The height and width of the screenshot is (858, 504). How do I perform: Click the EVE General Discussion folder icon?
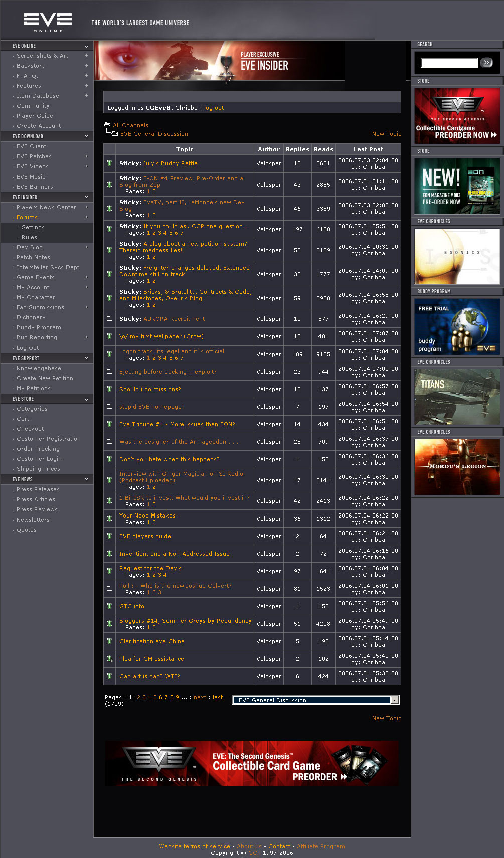(x=115, y=134)
